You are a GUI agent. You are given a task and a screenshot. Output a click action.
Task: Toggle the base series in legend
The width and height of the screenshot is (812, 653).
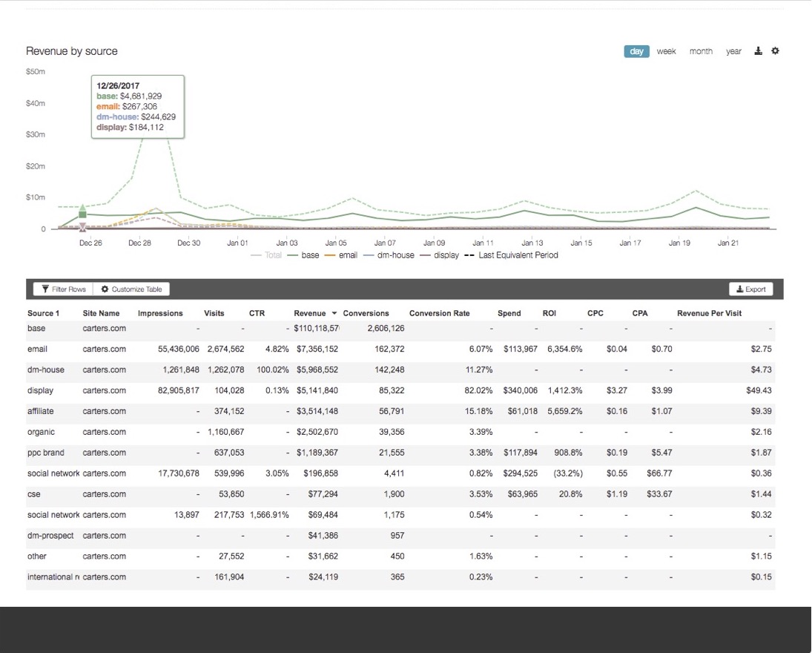tap(303, 255)
